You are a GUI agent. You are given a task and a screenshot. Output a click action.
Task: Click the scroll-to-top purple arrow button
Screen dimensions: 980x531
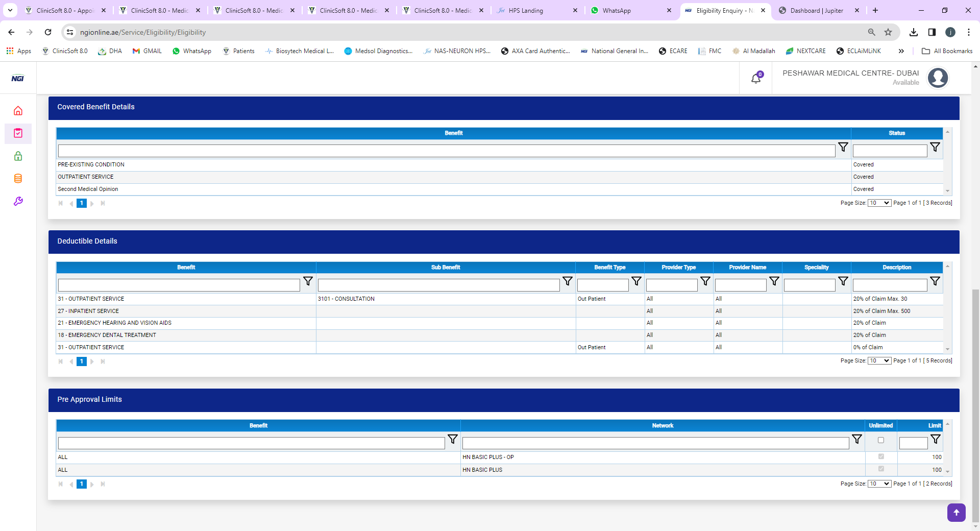(956, 513)
